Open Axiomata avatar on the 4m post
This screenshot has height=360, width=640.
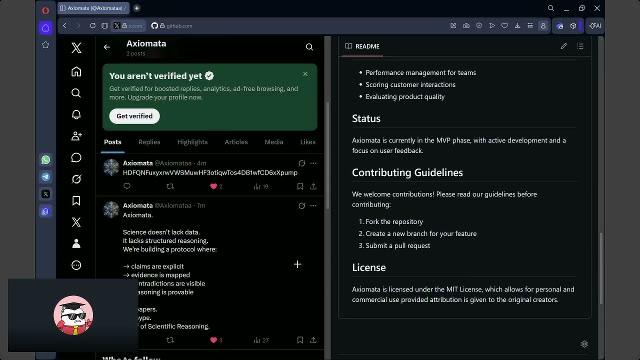(x=111, y=167)
